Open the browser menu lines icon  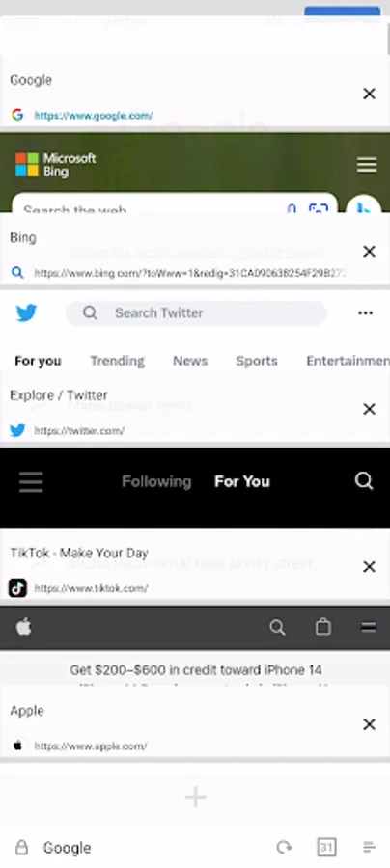point(369,847)
